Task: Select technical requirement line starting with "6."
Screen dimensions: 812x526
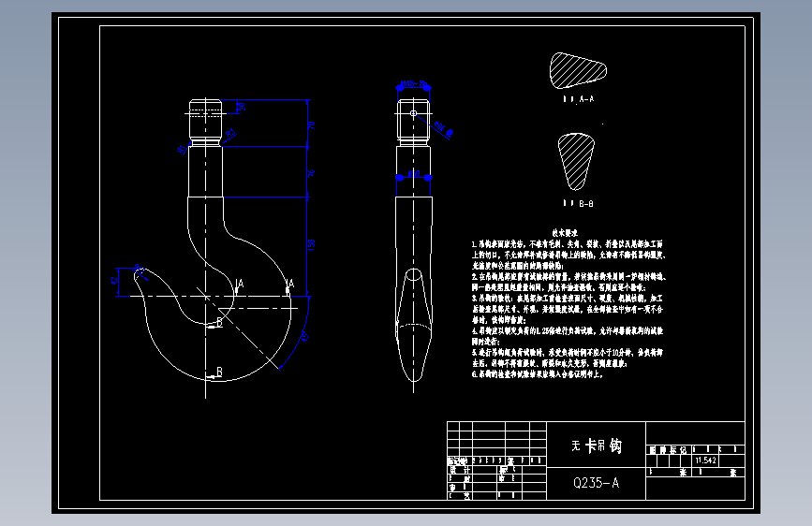Action: 538,374
